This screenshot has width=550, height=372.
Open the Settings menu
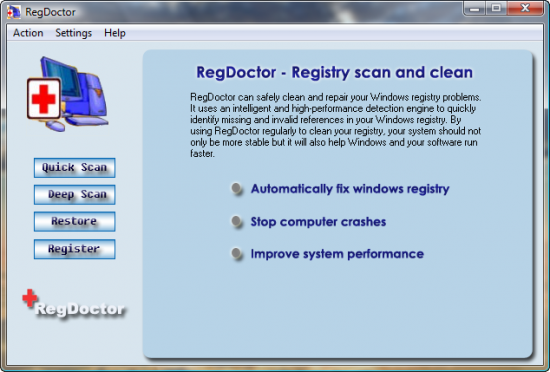(x=73, y=33)
